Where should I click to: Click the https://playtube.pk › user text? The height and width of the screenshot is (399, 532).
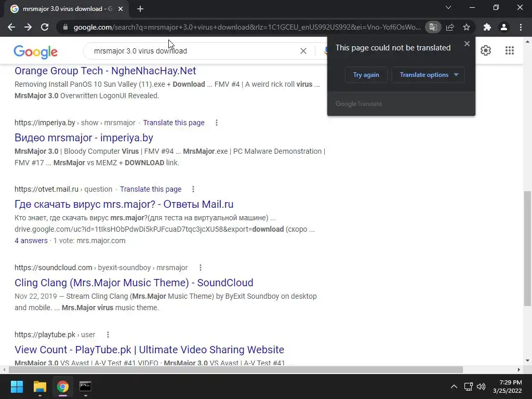[x=55, y=335]
